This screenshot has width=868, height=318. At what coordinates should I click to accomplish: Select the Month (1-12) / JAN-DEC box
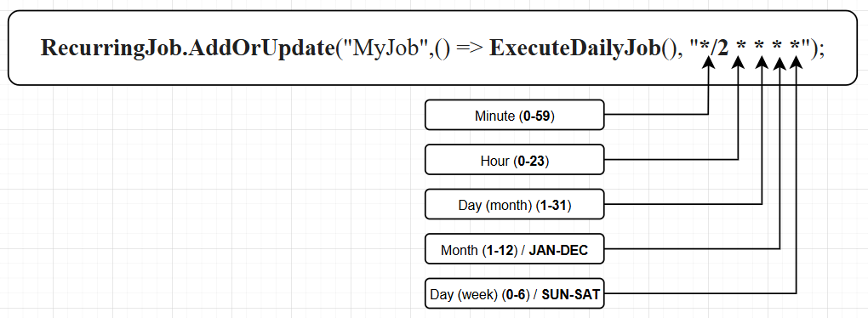514,249
